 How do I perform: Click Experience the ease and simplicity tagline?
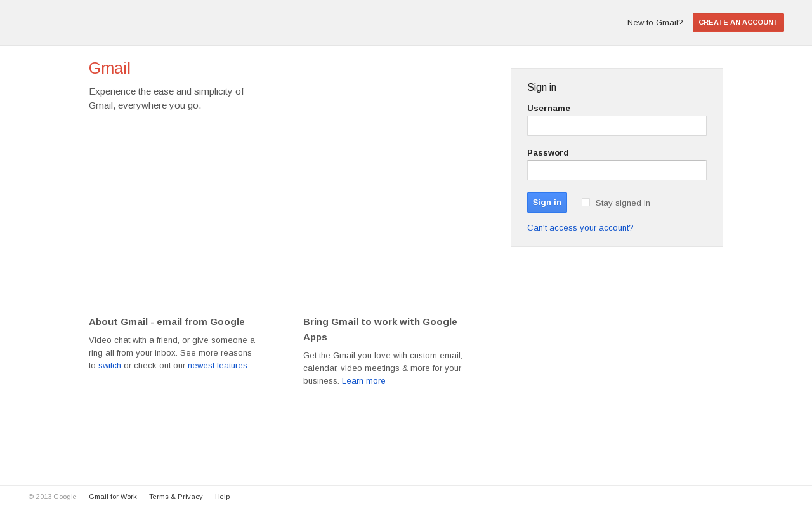click(166, 98)
